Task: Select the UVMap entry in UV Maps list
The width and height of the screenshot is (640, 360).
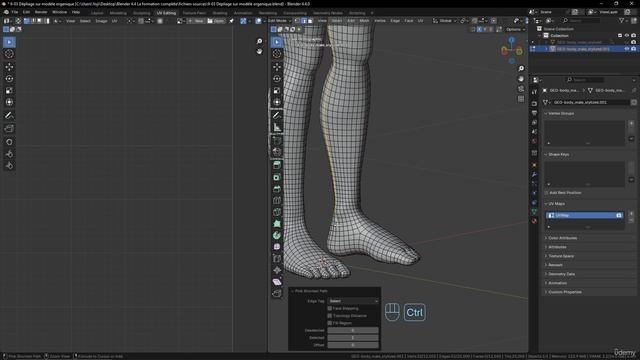Action: 584,215
